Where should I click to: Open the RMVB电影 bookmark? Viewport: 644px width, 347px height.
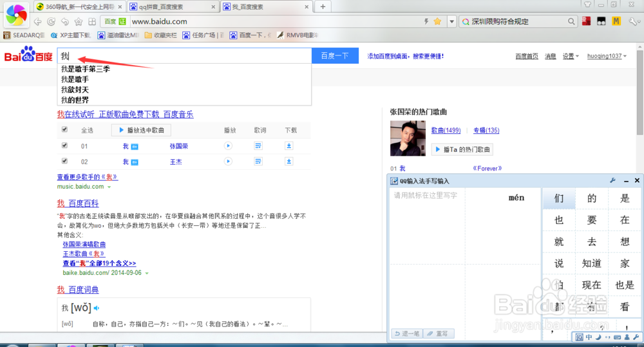coord(298,35)
